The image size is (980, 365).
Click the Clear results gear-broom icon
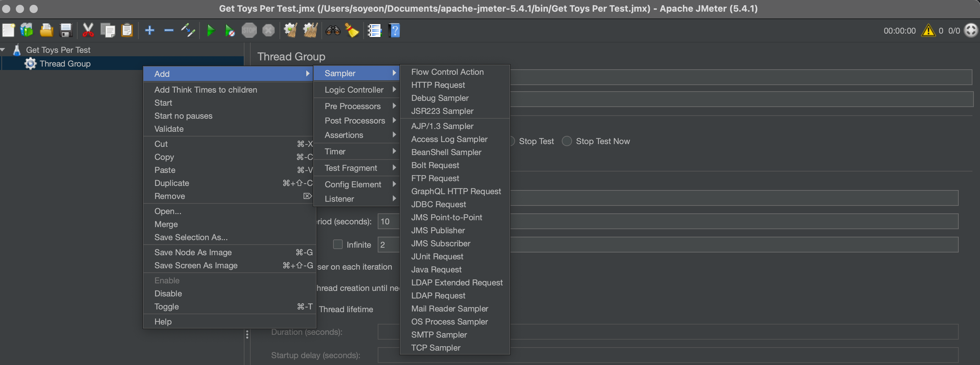[x=290, y=31]
